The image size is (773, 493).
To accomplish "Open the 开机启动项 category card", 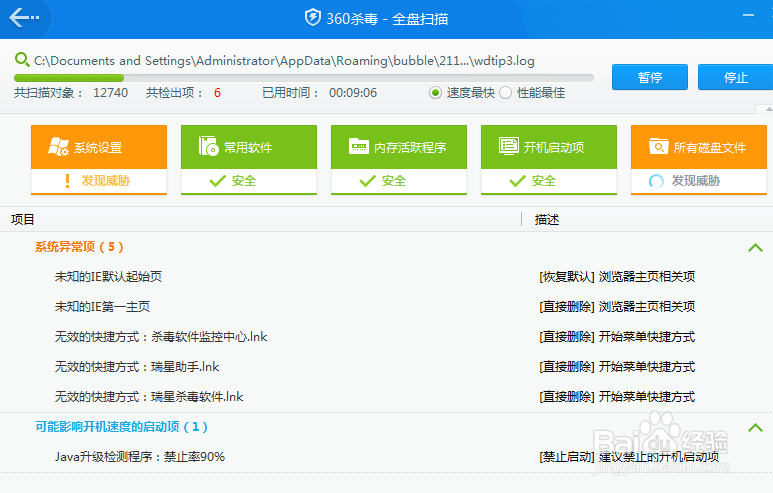I will pos(549,160).
